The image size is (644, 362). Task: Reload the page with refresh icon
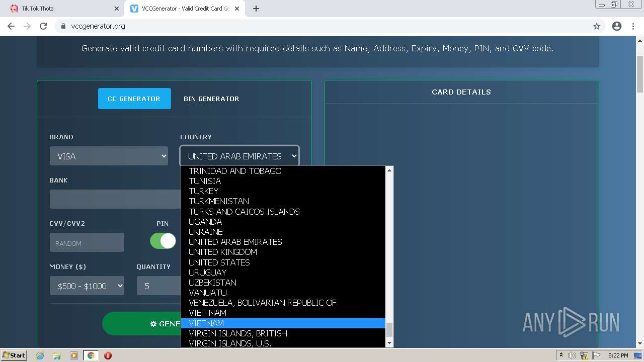43,26
